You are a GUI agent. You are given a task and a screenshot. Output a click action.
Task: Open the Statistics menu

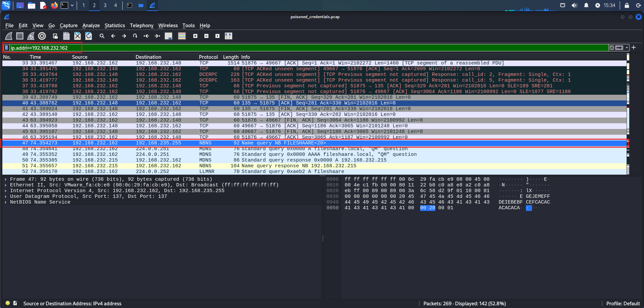[x=114, y=26]
